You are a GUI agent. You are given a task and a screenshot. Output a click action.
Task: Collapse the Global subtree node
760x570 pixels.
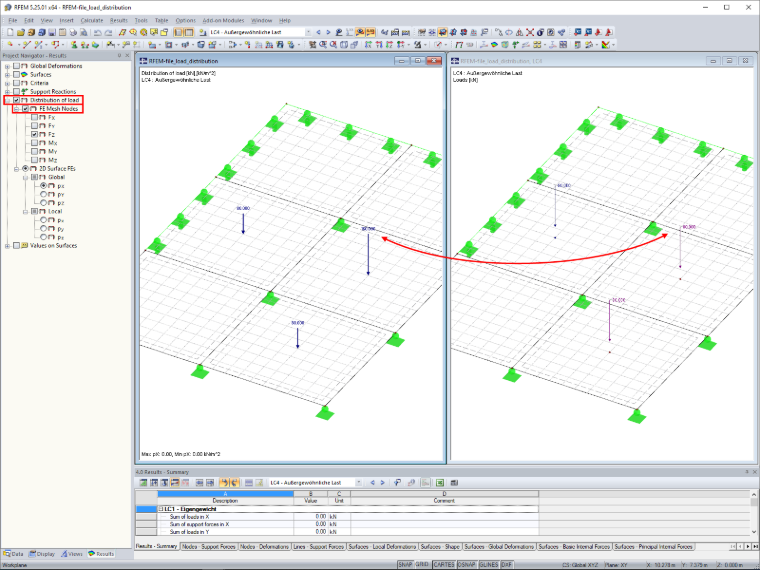[x=25, y=177]
